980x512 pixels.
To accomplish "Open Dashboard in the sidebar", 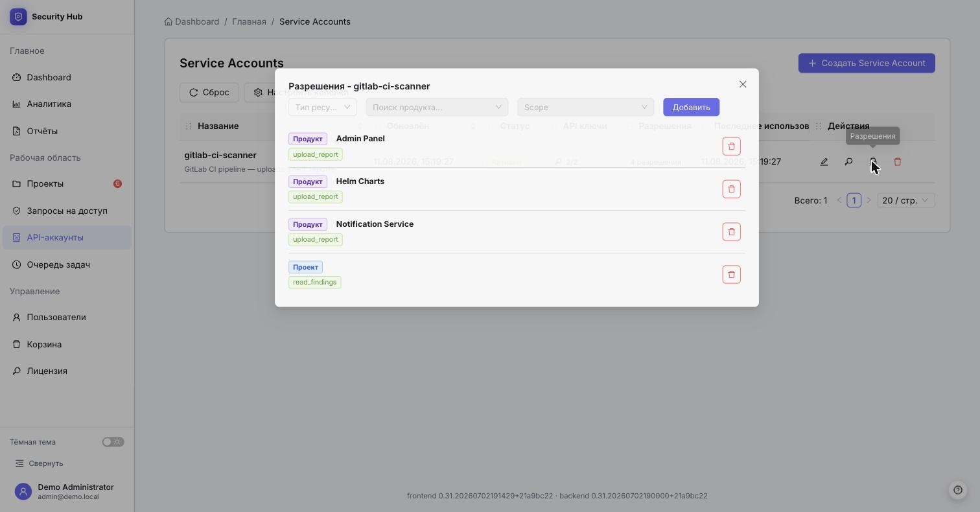I will [67, 77].
